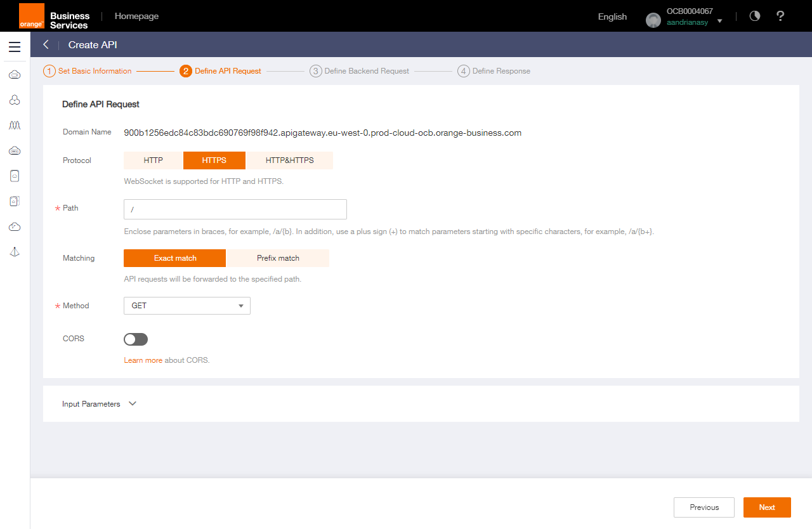Open the account dropdown arrow
Viewport: 812px width, 529px height.
[719, 22]
